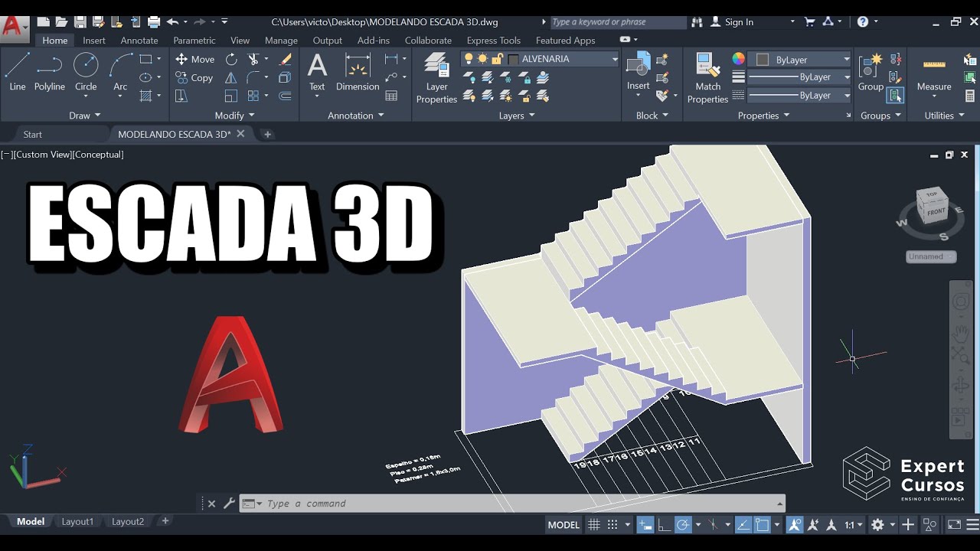
Task: Click the ViewCube FRONT face
Action: (936, 212)
